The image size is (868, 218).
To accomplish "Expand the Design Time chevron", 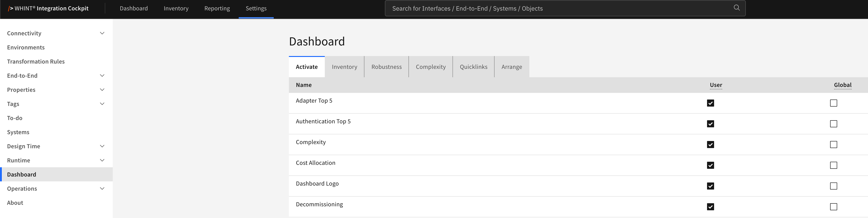I will (102, 146).
